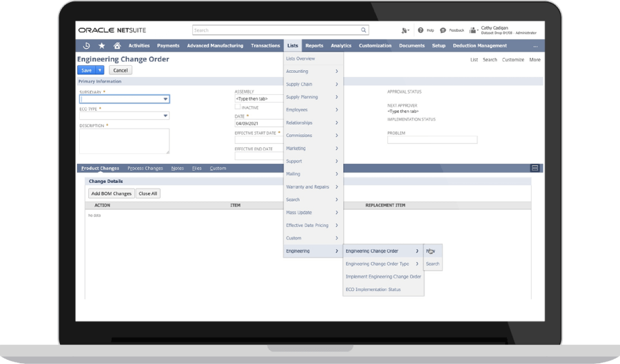
Task: Open the Deduction Management menu
Action: [x=479, y=46]
